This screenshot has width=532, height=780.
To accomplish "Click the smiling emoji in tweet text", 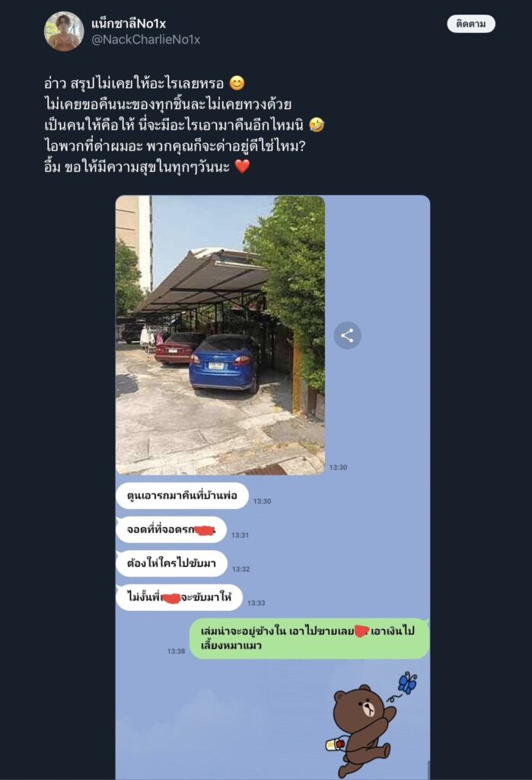I will coord(237,83).
